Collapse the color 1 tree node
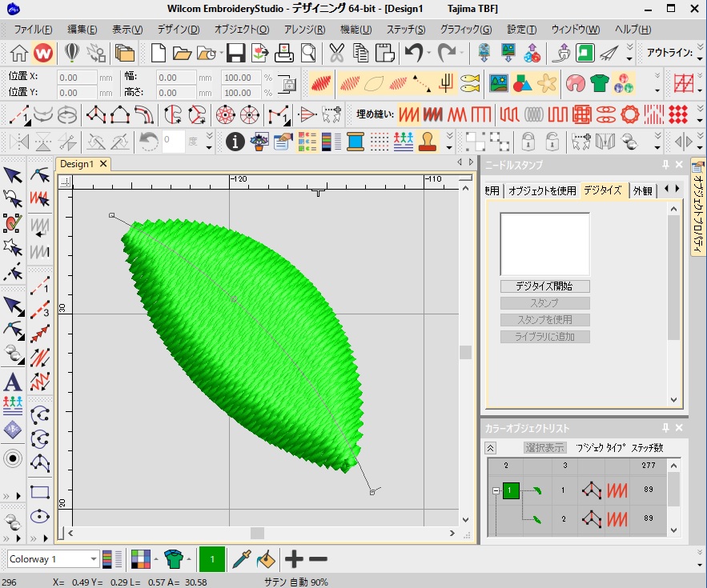The image size is (707, 588). click(496, 490)
